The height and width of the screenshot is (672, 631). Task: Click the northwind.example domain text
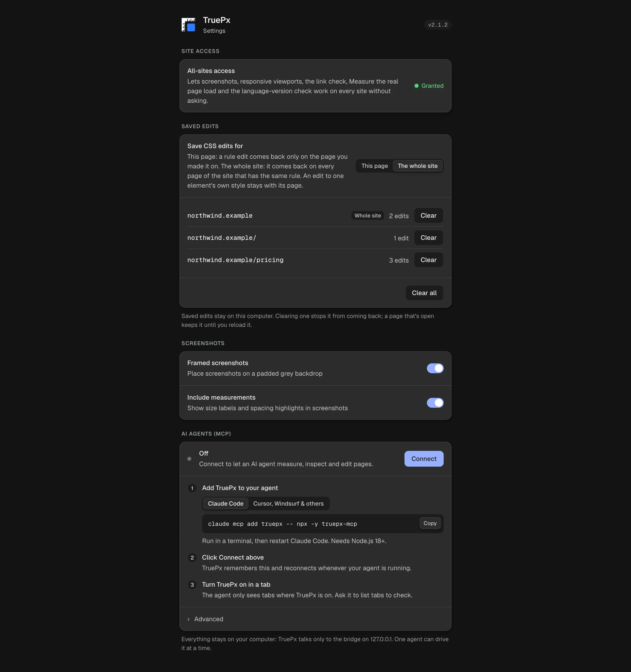(x=220, y=216)
